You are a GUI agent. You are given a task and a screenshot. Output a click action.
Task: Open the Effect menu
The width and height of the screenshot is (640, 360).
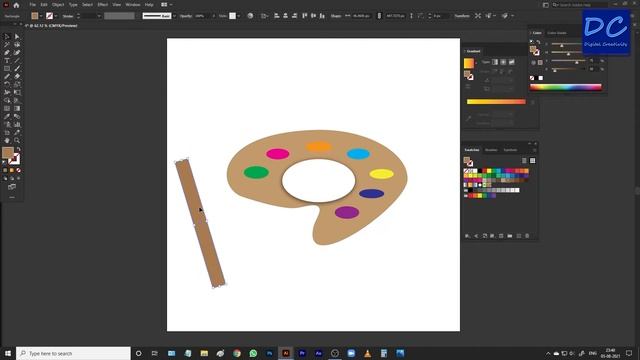(102, 5)
